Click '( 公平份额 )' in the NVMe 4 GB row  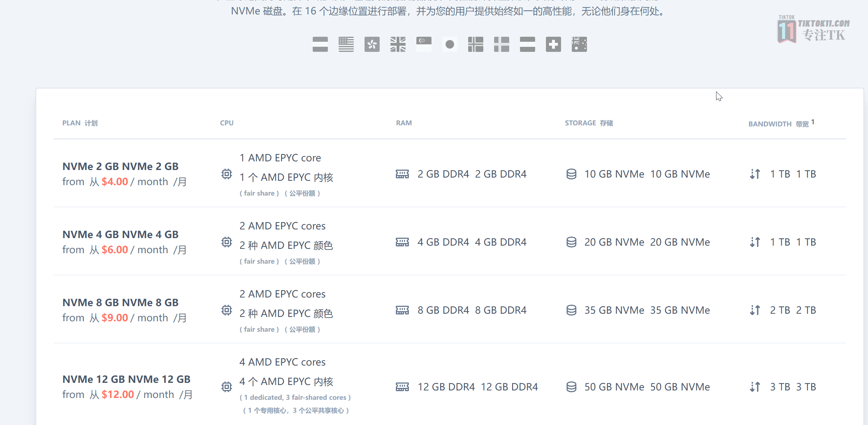click(302, 261)
